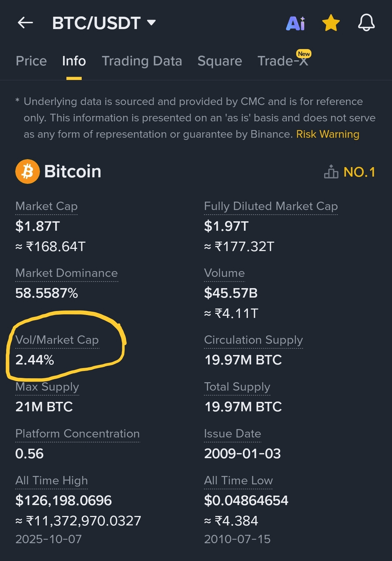Image resolution: width=392 pixels, height=561 pixels.
Task: Switch to the Price tab
Action: (31, 61)
